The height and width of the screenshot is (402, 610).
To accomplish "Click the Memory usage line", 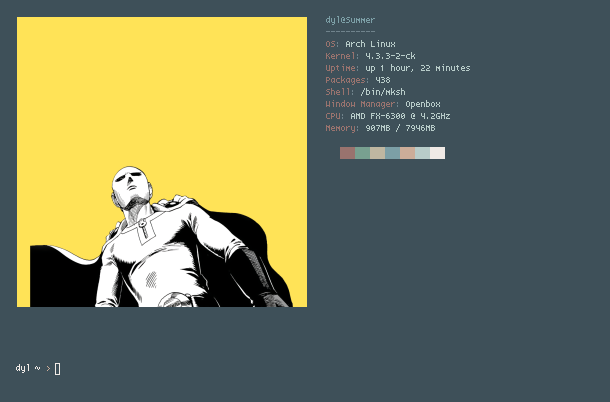I will tap(380, 128).
